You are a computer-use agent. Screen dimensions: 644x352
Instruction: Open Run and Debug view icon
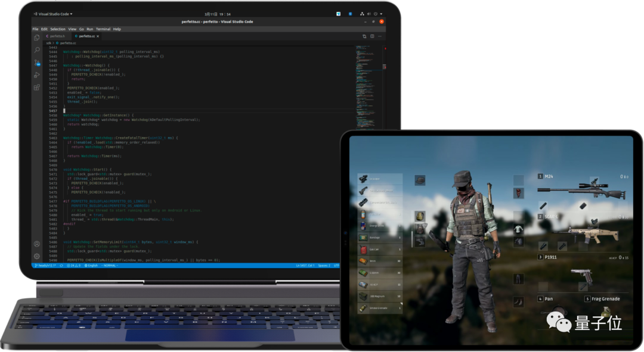tap(36, 74)
